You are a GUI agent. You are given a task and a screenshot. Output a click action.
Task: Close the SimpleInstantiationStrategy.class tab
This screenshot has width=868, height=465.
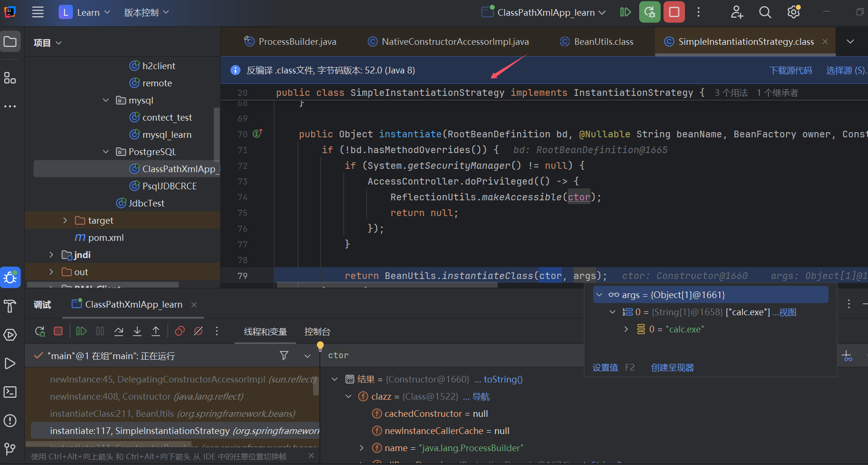coord(825,41)
